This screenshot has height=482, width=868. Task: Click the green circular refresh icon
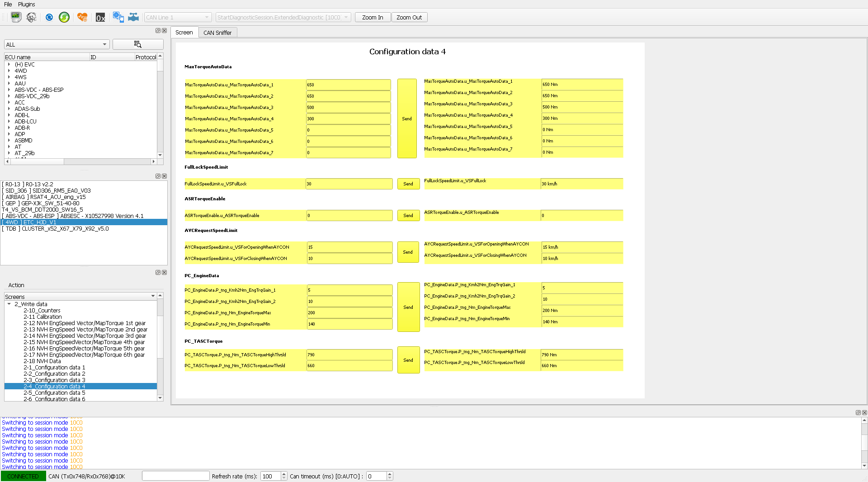(64, 17)
